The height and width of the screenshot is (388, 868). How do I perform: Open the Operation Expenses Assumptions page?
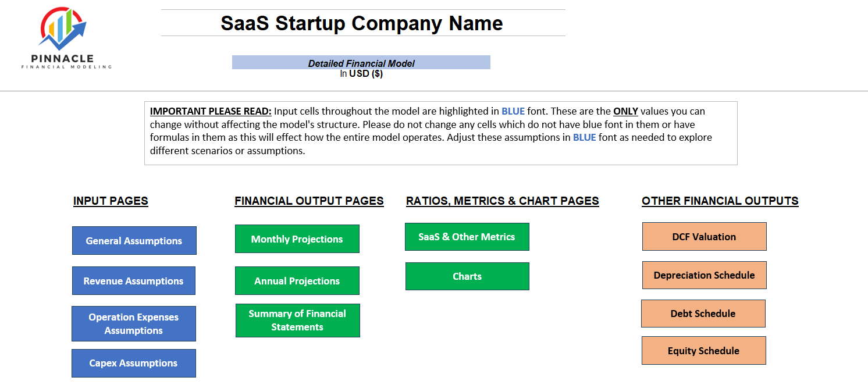click(x=134, y=323)
